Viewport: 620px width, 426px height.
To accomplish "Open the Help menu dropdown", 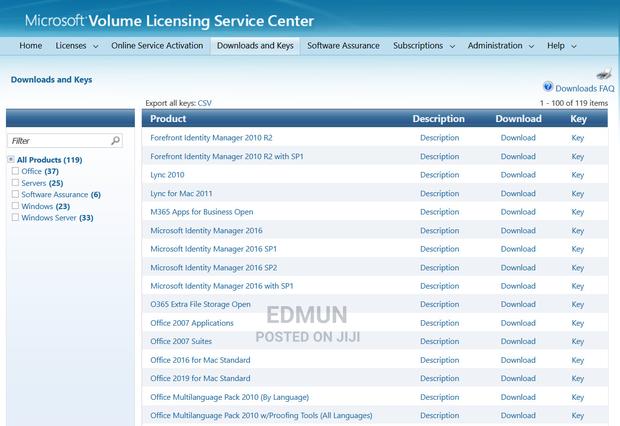I will [x=573, y=46].
